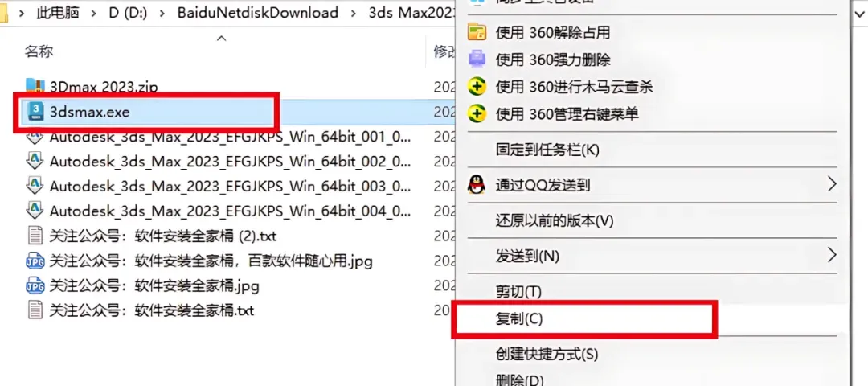Select the 百款软件随心用.jpg image file icon
Image resolution: width=868 pixels, height=386 pixels.
(x=35, y=261)
